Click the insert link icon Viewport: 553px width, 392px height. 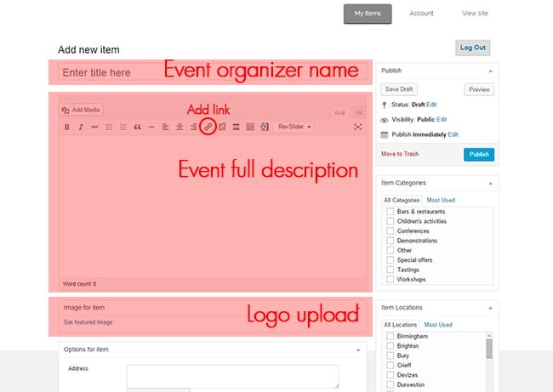(208, 127)
